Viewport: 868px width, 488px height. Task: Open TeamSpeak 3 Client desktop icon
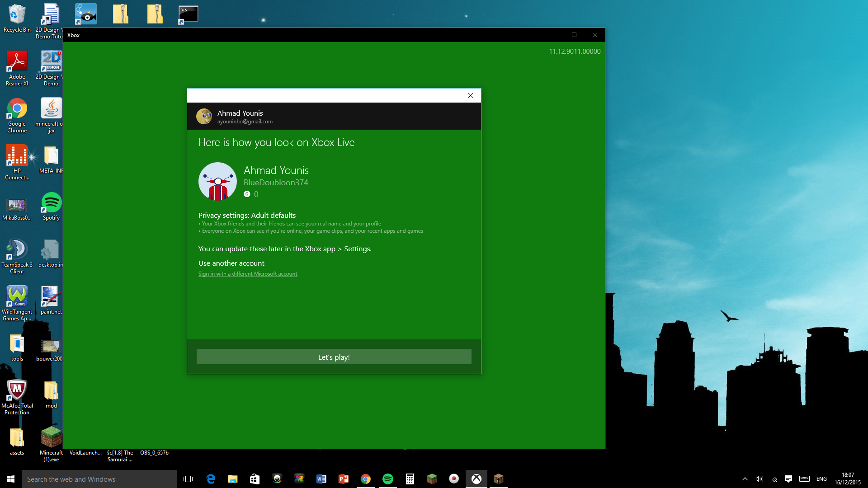(17, 257)
